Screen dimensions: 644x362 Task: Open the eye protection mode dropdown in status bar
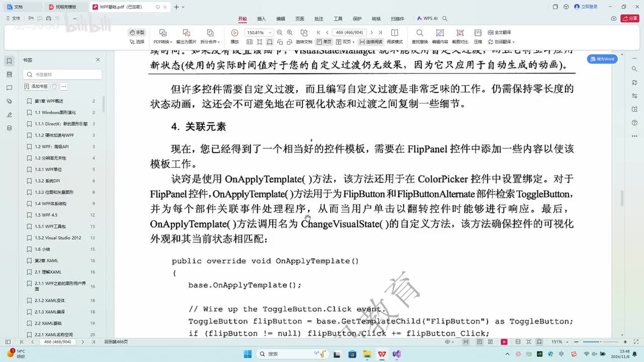coord(449,342)
